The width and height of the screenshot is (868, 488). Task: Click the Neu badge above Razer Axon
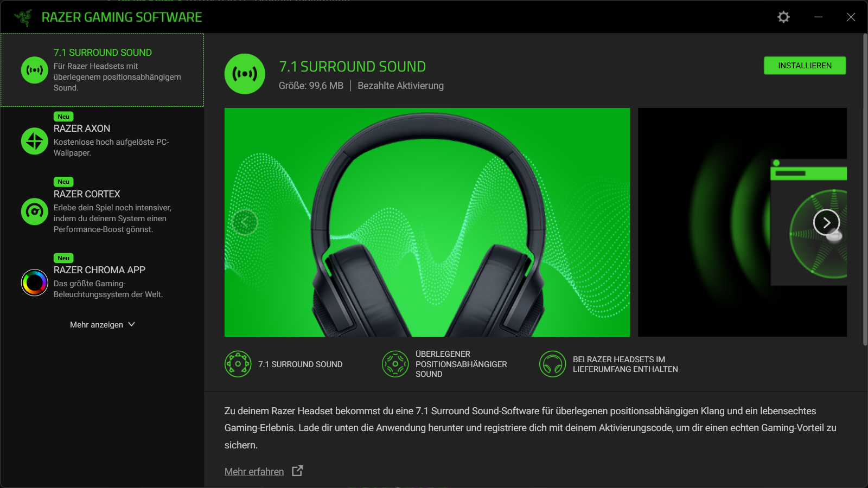[63, 117]
